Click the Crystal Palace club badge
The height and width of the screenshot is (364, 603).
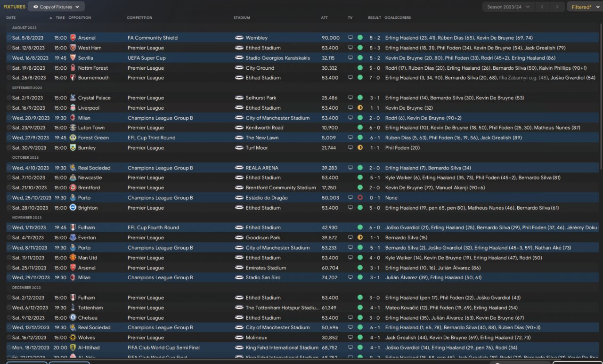click(73, 98)
